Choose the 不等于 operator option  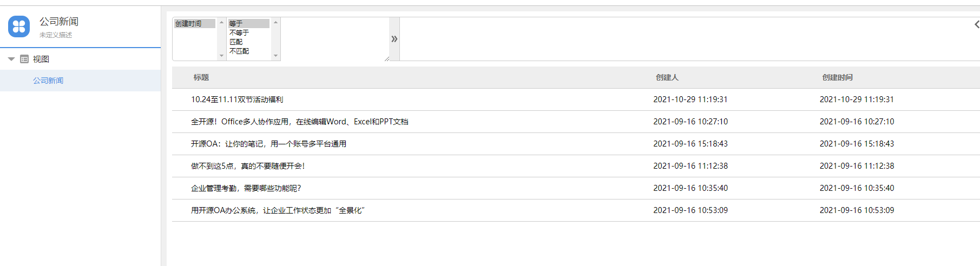(x=239, y=33)
